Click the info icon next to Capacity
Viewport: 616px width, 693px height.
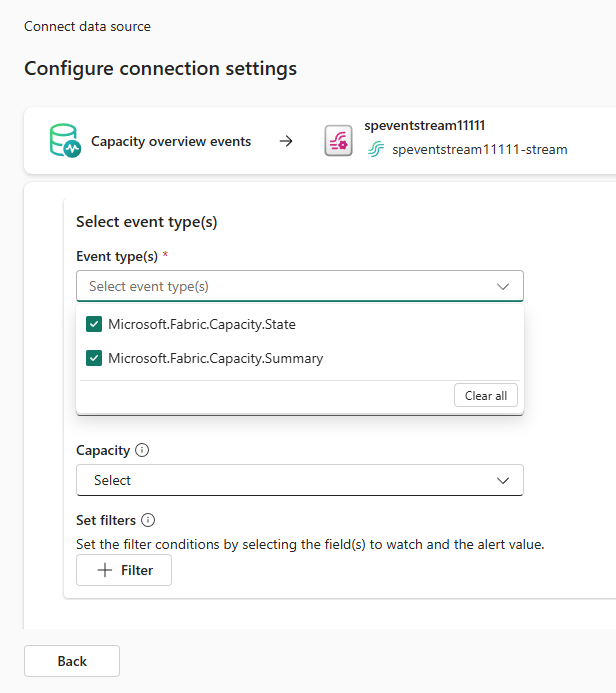pos(142,451)
